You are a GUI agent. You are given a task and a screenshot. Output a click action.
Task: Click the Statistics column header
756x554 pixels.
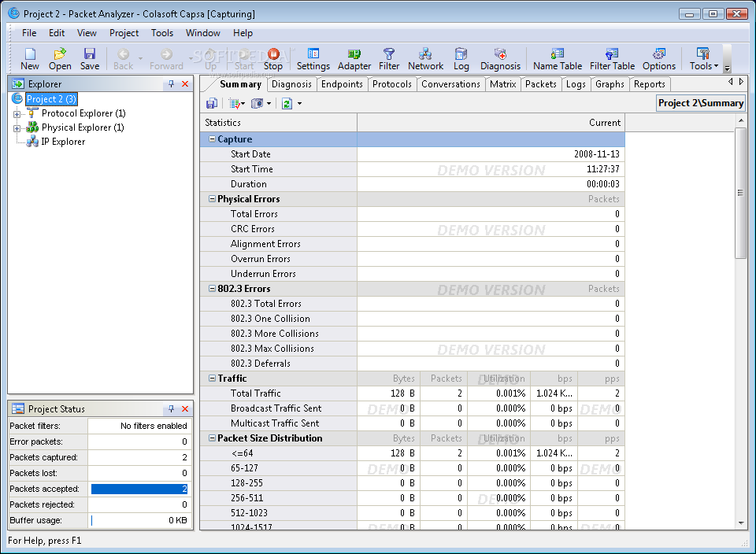[279, 123]
